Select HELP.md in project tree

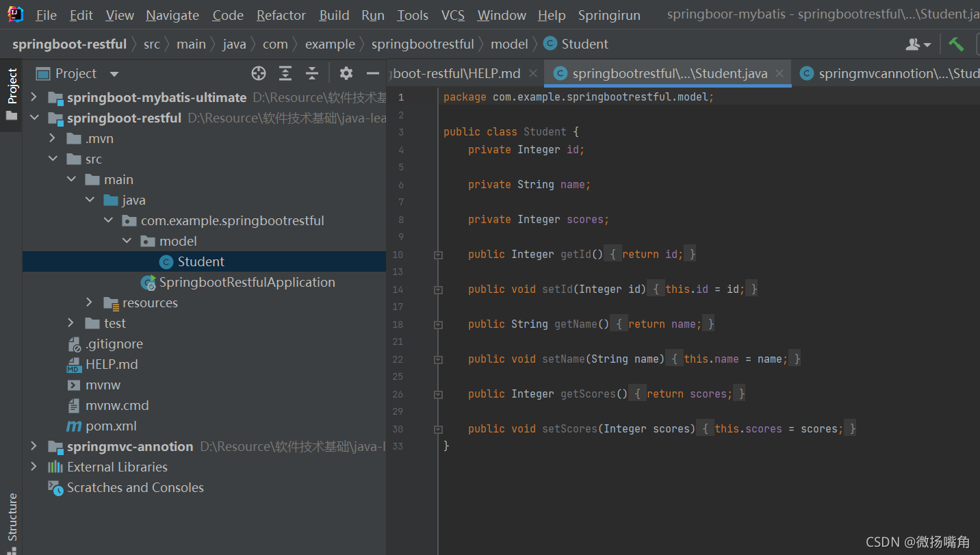pos(111,364)
